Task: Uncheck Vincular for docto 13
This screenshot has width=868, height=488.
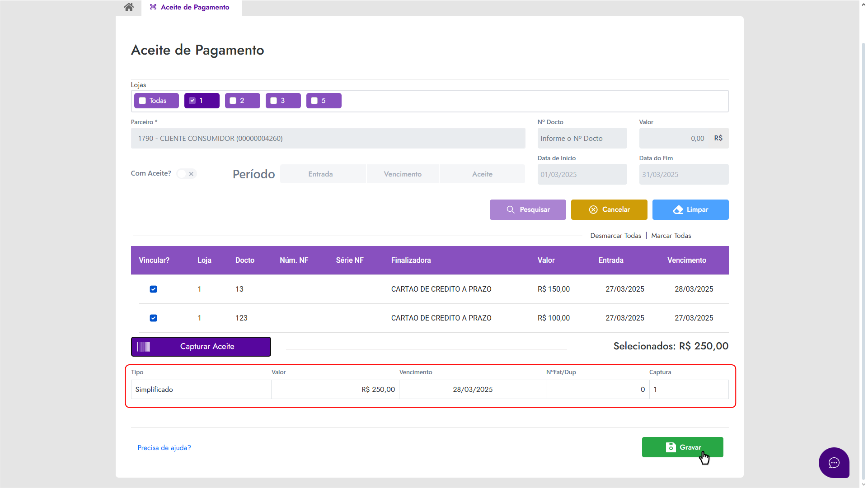Action: (153, 289)
